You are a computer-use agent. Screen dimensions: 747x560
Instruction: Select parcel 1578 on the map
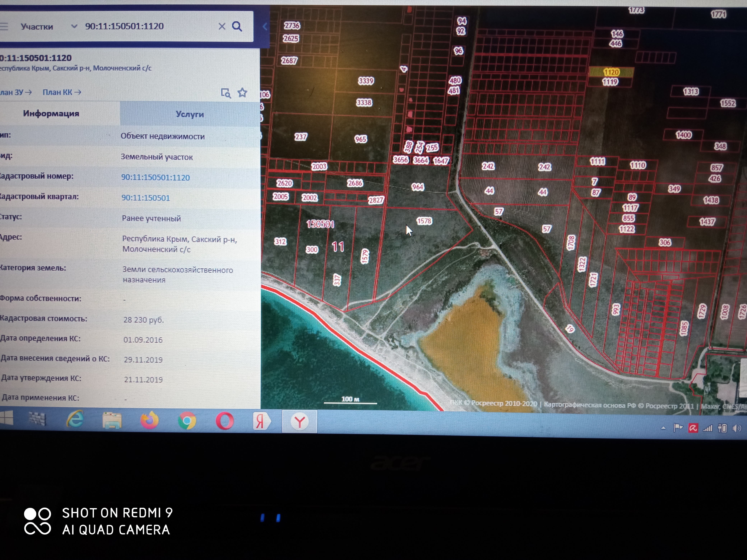(424, 221)
